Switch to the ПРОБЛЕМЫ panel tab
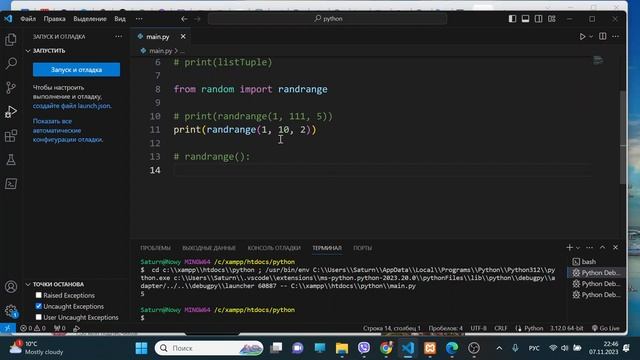Viewport: 640px width, 360px height. [156, 248]
